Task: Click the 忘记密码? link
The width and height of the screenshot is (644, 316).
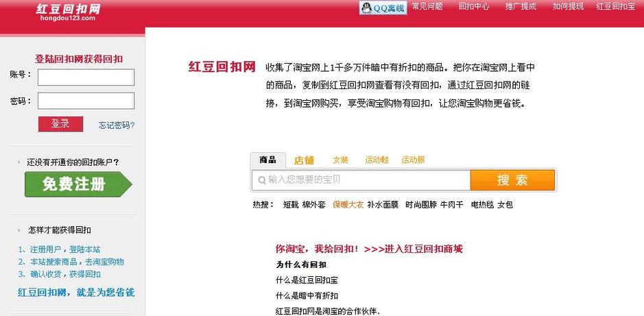Action: pyautogui.click(x=117, y=125)
